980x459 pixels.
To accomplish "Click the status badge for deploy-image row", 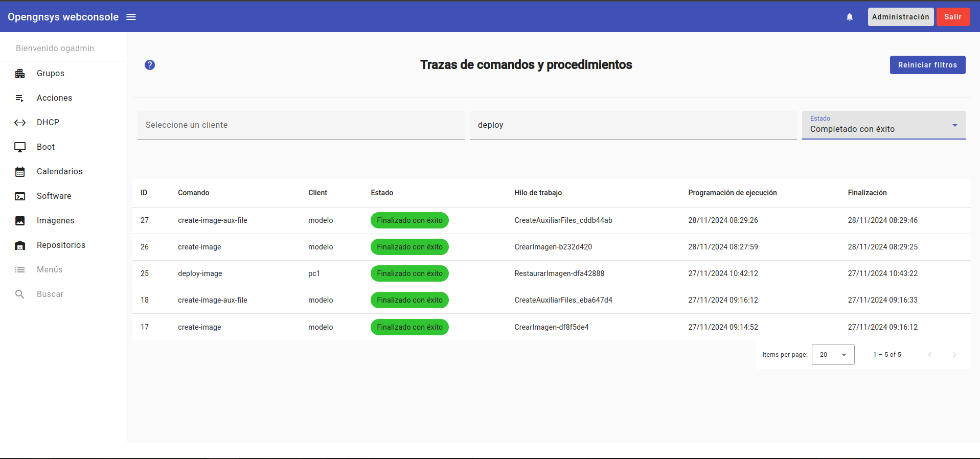I will point(409,273).
